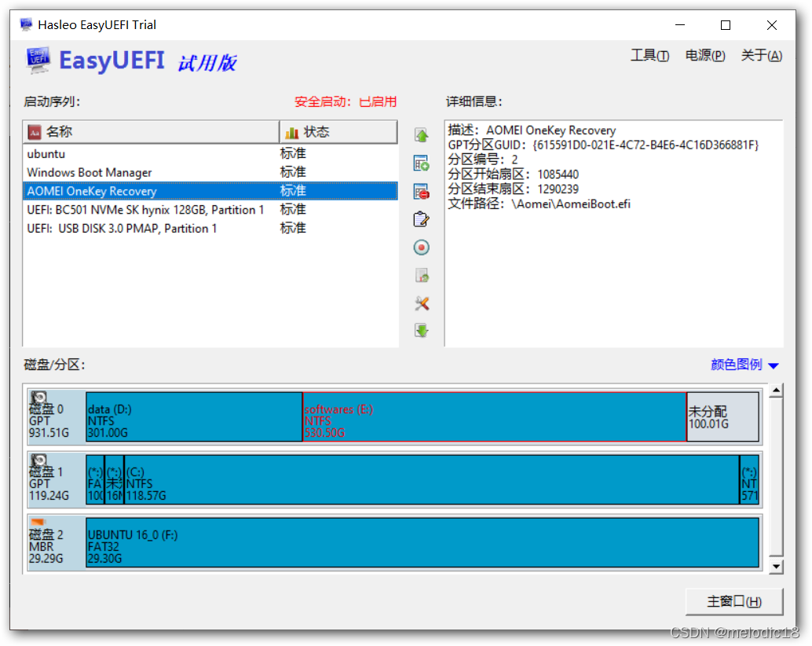Select the data (D:) partition
Screen dimensions: 812x646
(x=194, y=417)
